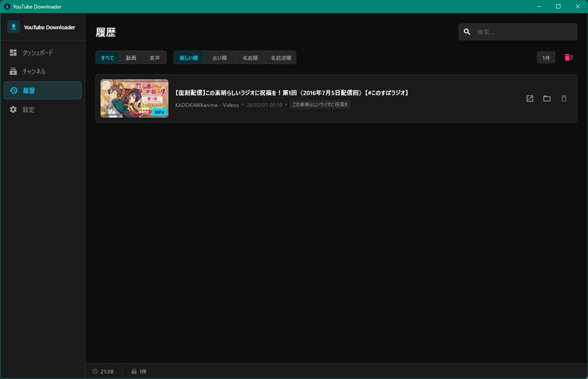This screenshot has height=379, width=588.
Task: Click the KADOKAWAanime - Videos channel name
Action: click(x=206, y=105)
